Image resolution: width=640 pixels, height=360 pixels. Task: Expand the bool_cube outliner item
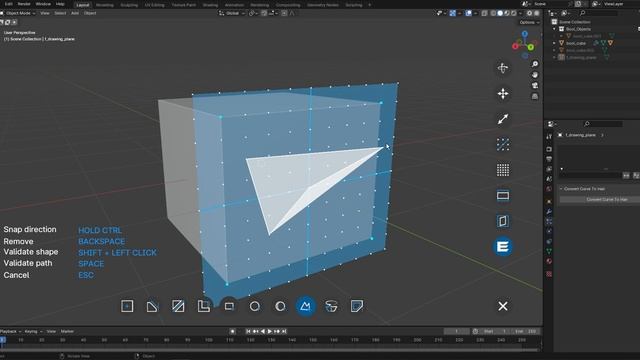tap(554, 43)
